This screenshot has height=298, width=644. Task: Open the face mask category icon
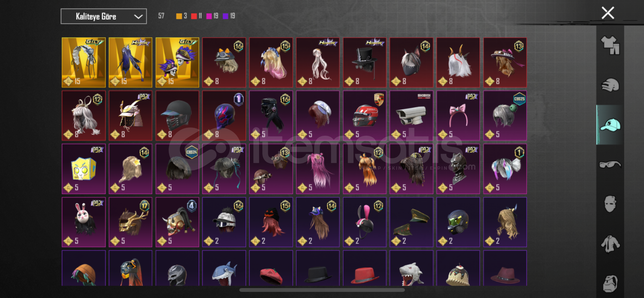click(610, 204)
